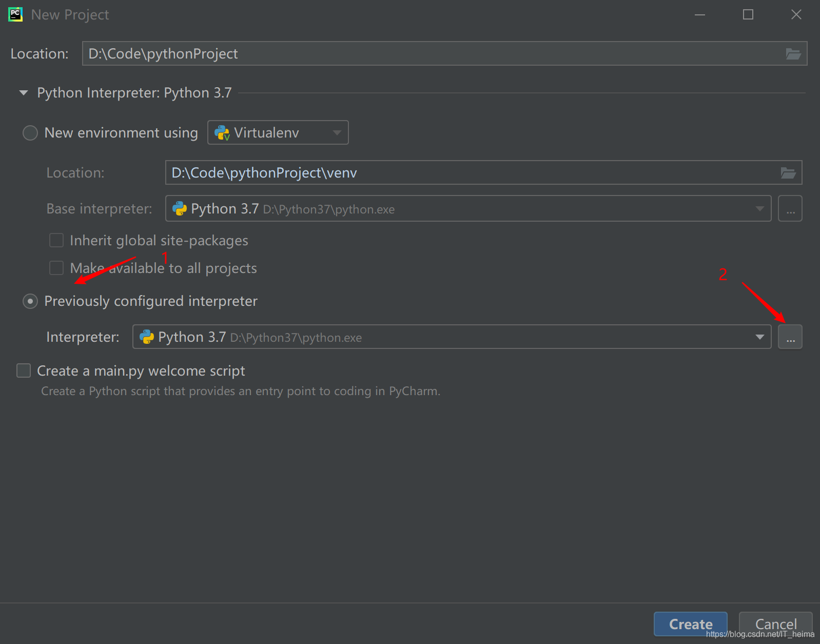
Task: Maximize the New Project window
Action: [x=748, y=14]
